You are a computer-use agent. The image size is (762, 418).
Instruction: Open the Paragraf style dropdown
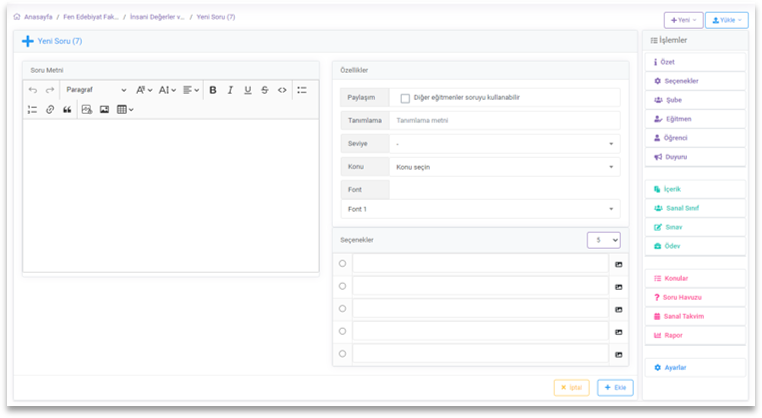[96, 90]
